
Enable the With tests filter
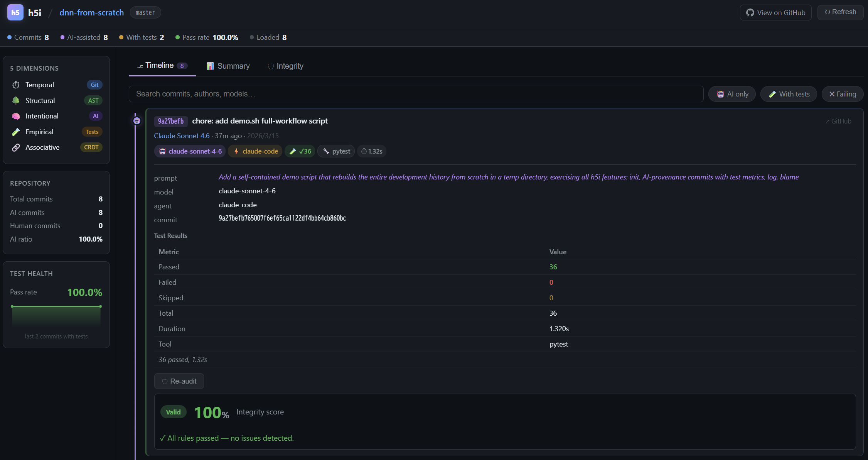point(788,94)
